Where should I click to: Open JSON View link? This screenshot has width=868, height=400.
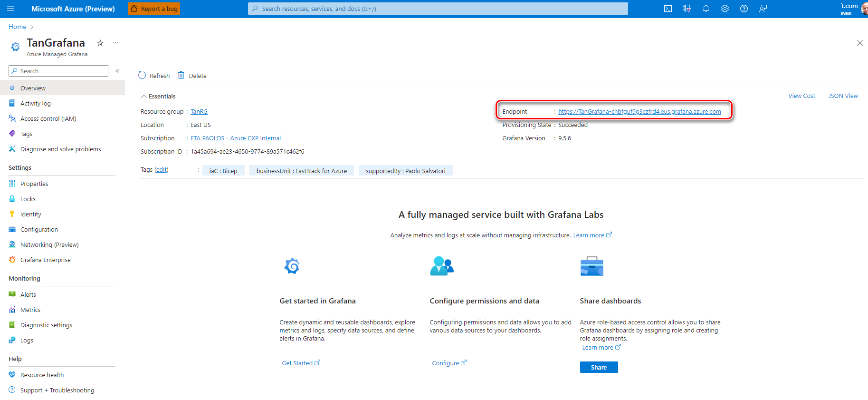click(x=843, y=96)
